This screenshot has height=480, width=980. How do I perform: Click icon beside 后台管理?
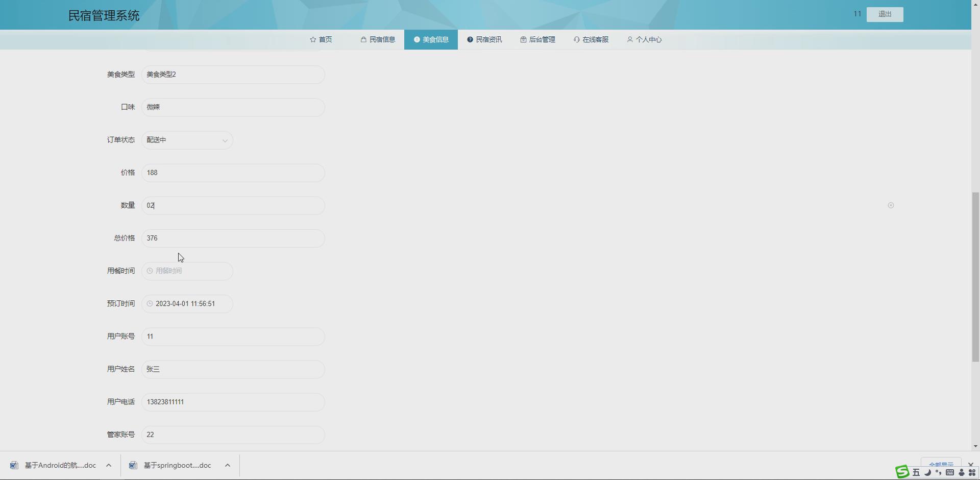(x=523, y=39)
